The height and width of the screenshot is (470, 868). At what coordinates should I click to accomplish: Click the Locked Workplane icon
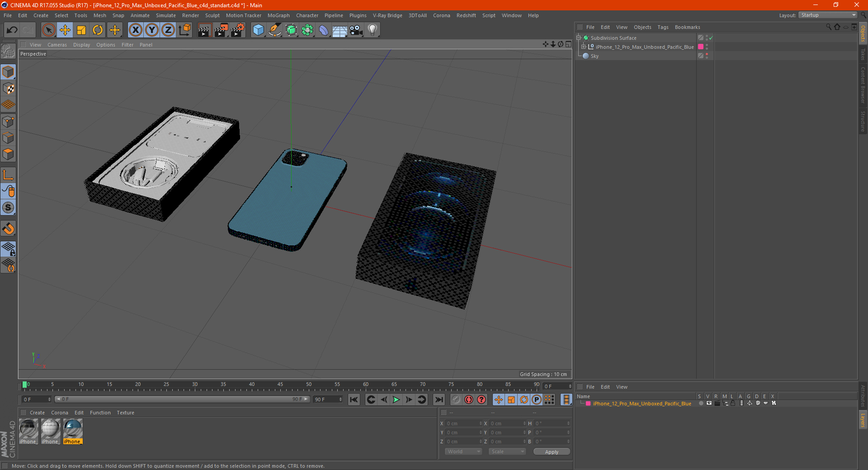click(x=8, y=249)
